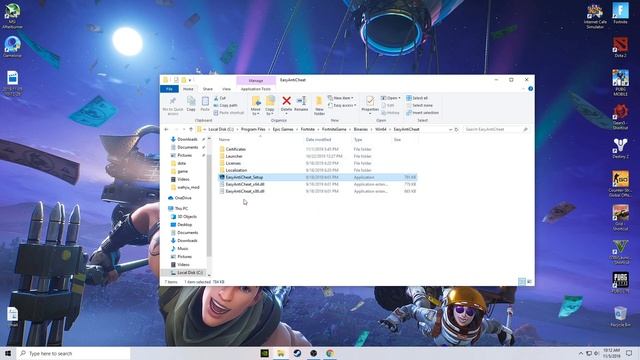Select the Licenses folder
This screenshot has height=360, width=640.
[233, 163]
